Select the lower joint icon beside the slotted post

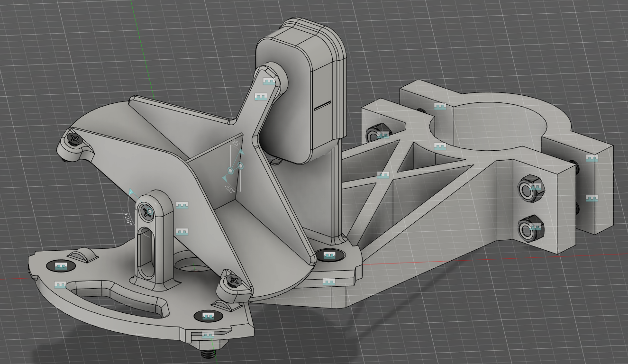tap(182, 232)
